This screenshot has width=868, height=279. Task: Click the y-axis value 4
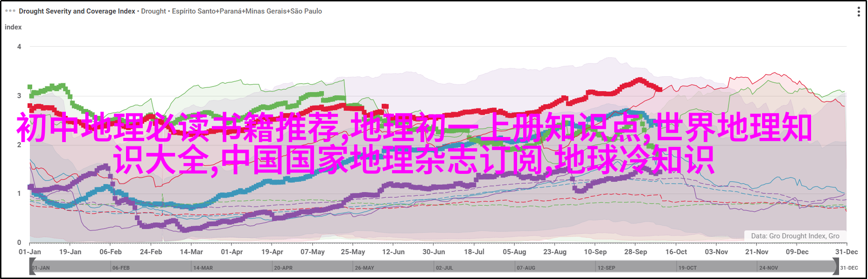[x=19, y=47]
